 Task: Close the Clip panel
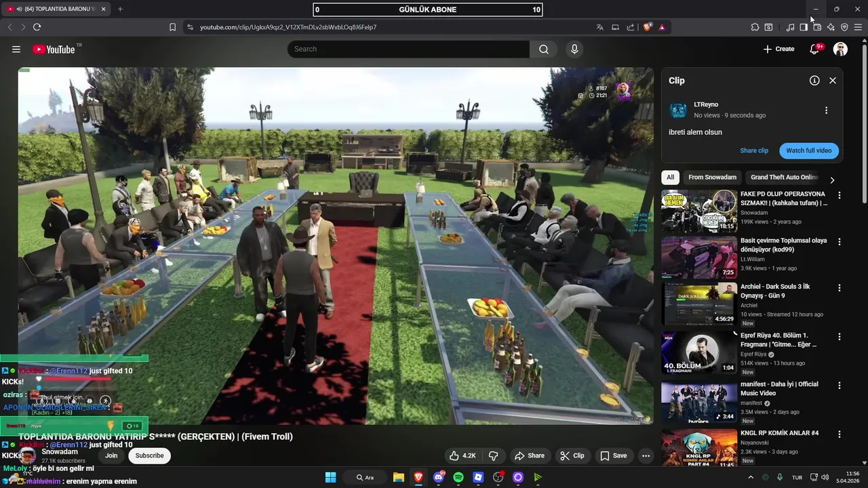(833, 80)
